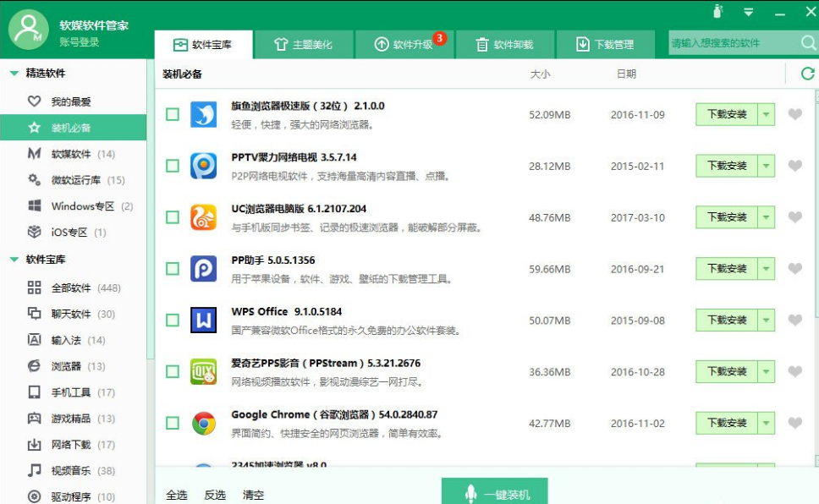Check the PPTV聚力网络电视 checkbox
819x504 pixels.
[x=173, y=166]
